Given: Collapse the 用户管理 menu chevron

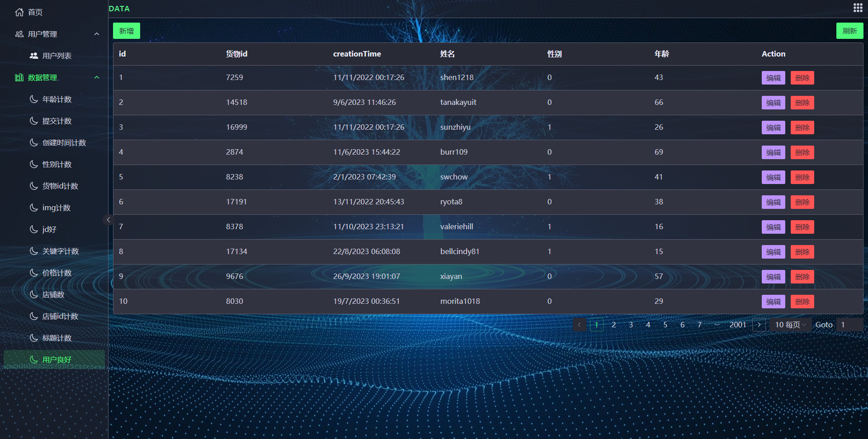Looking at the screenshot, I should coord(97,34).
